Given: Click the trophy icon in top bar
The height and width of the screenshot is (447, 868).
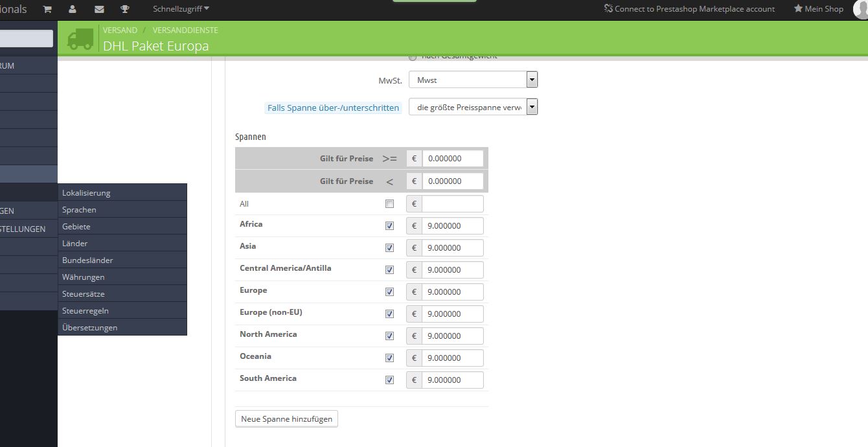Looking at the screenshot, I should coord(125,9).
